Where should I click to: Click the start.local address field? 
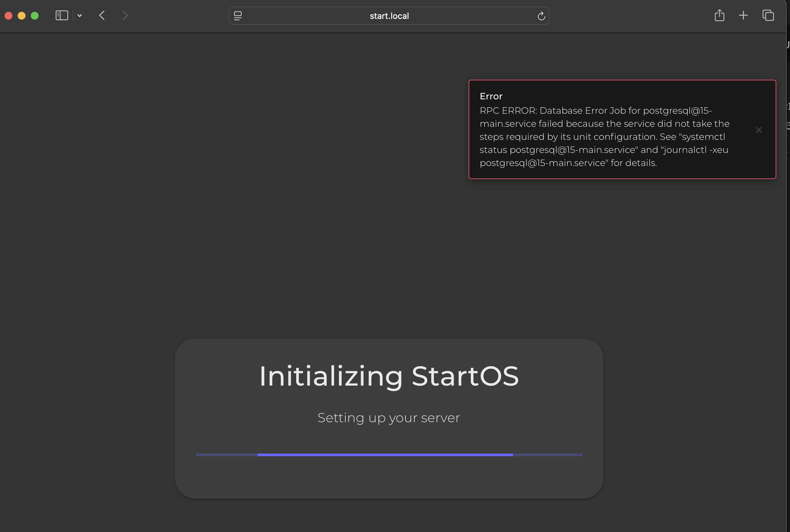tap(389, 16)
